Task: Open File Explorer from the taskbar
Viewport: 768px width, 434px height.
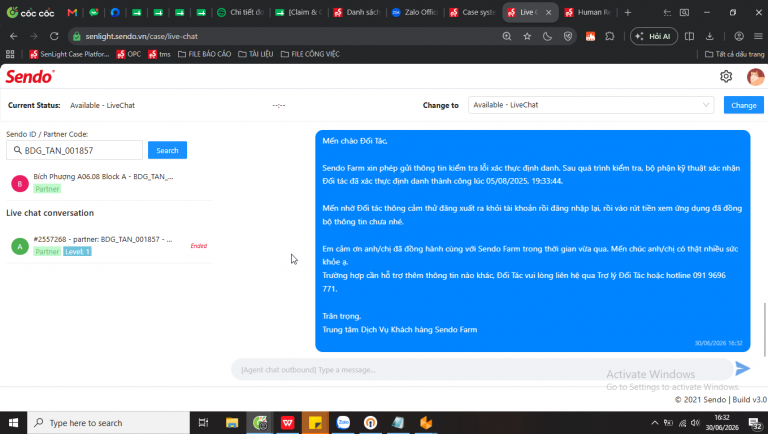Action: click(232, 423)
